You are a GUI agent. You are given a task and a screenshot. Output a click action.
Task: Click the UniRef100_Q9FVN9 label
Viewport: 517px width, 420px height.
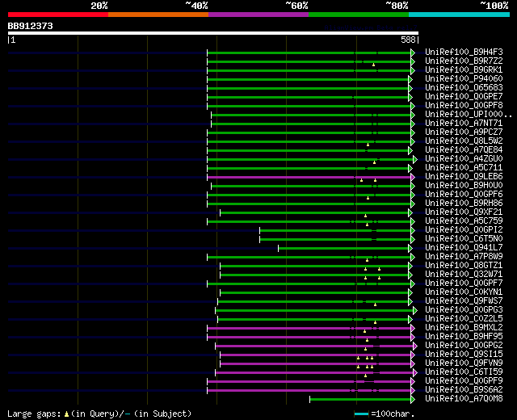pyautogui.click(x=464, y=363)
